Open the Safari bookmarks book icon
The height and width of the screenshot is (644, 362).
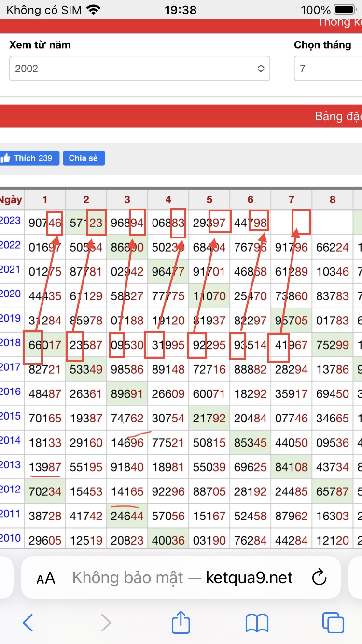coord(257,623)
